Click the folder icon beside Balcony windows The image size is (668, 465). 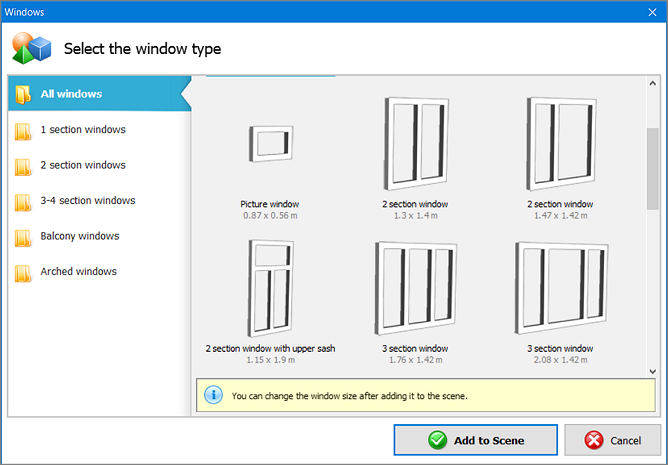point(23,238)
